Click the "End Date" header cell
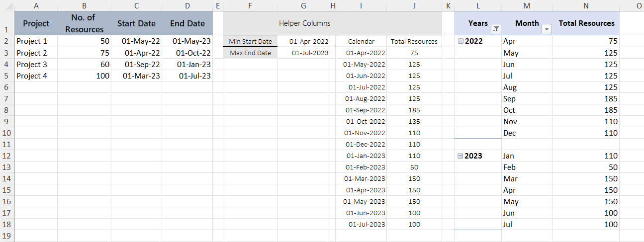 187,23
